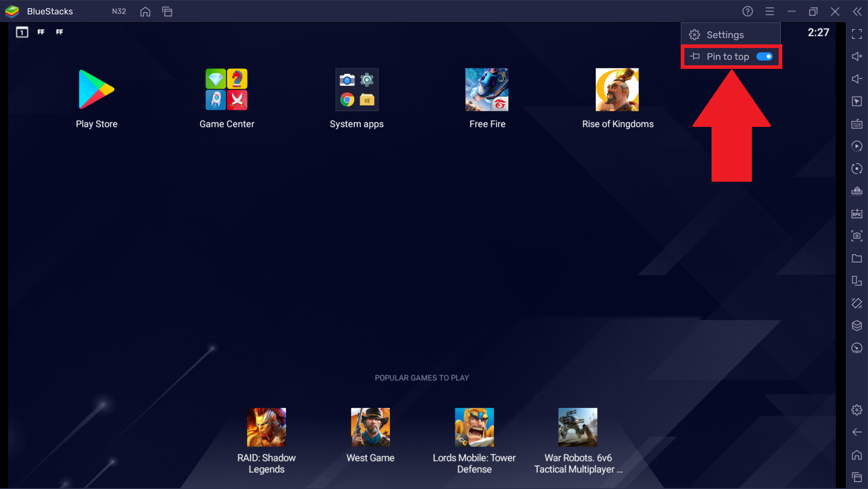Viewport: 868px width, 489px height.
Task: Open multi-instance manager layers icon
Action: tap(856, 325)
